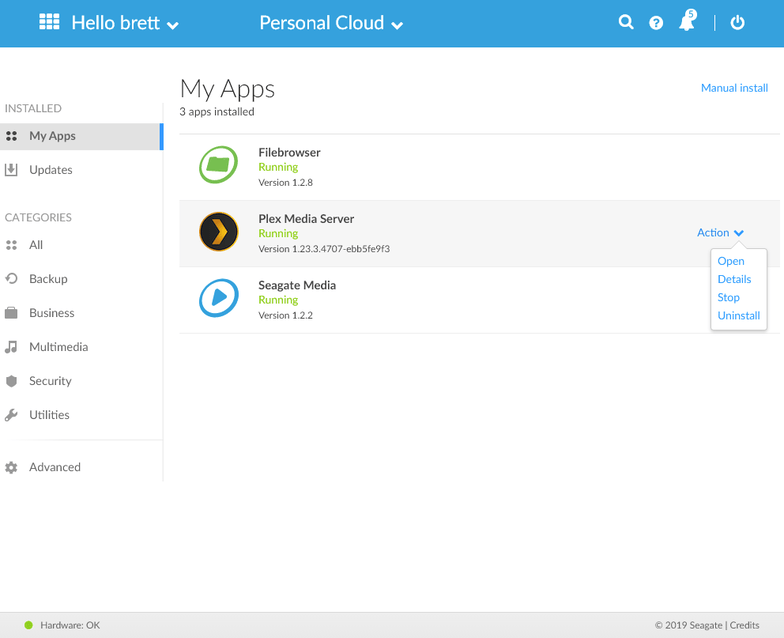The image size is (784, 638).
Task: View notifications via the bell icon
Action: click(687, 21)
